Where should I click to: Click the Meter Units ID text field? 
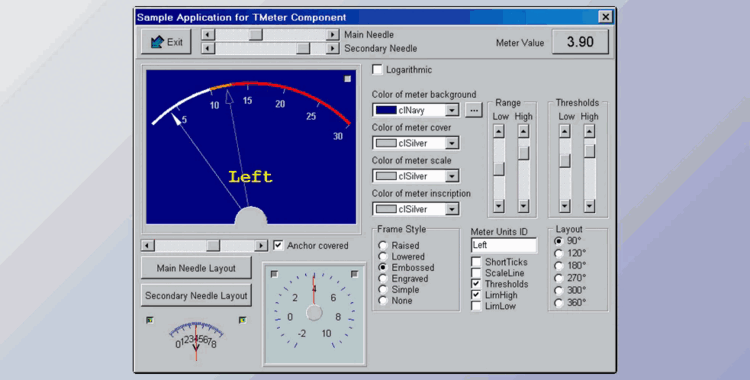[504, 245]
